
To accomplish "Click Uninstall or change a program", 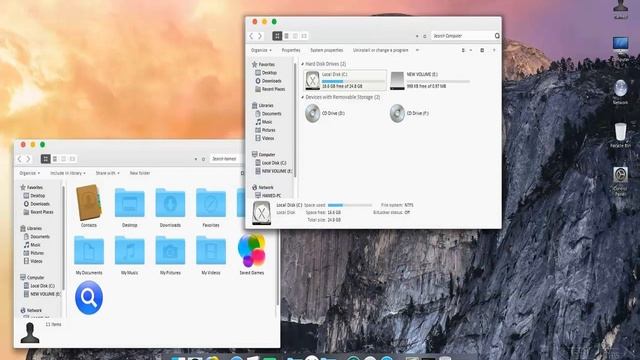I will point(380,50).
